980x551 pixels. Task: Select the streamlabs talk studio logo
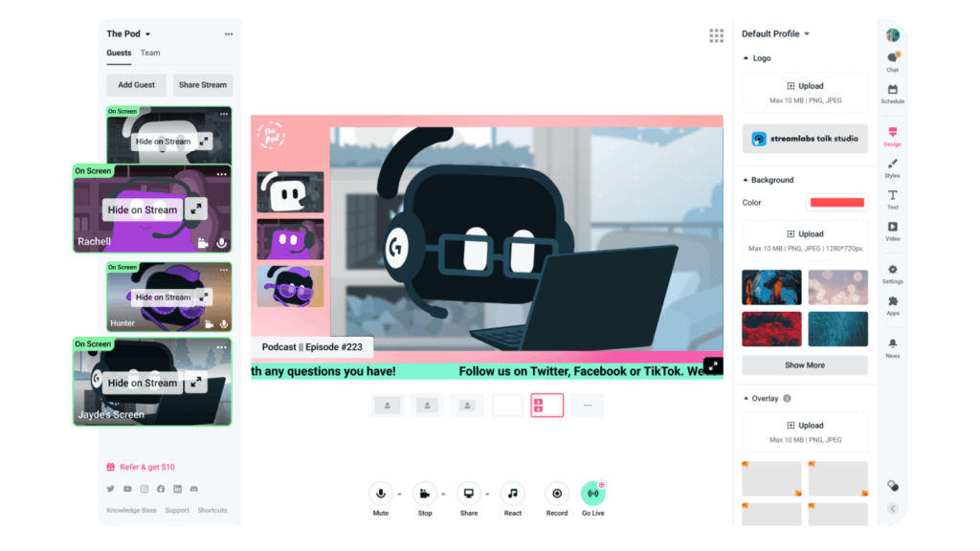click(805, 139)
